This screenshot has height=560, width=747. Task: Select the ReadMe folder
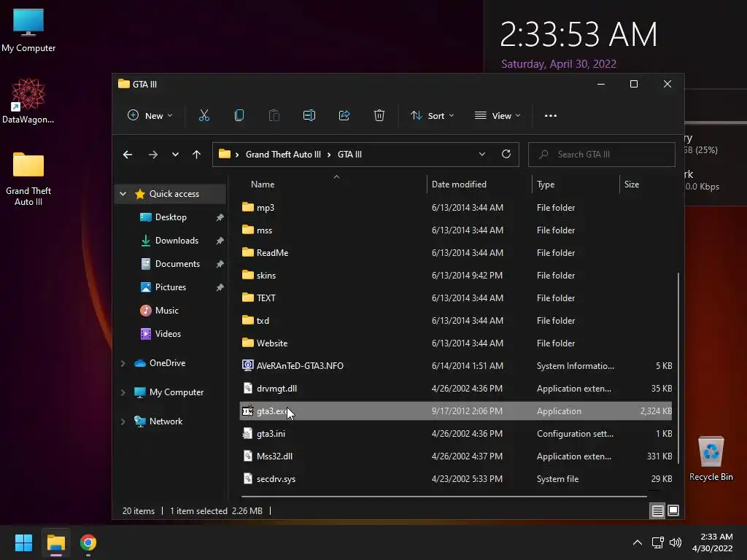click(455, 253)
